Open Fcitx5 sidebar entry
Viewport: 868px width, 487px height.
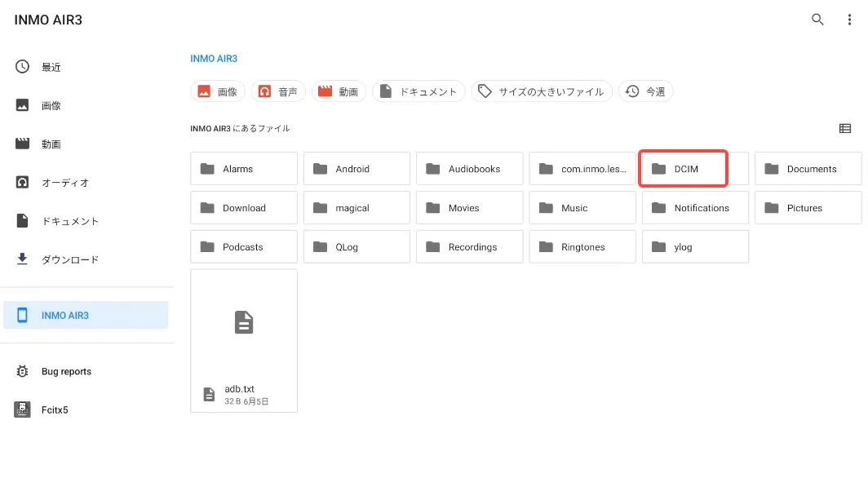(55, 410)
